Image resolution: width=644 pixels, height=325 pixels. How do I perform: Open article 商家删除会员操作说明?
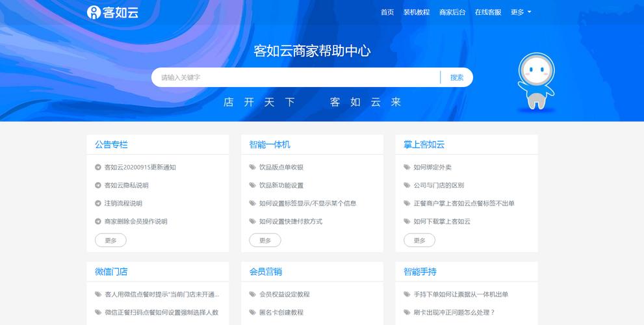coord(136,222)
